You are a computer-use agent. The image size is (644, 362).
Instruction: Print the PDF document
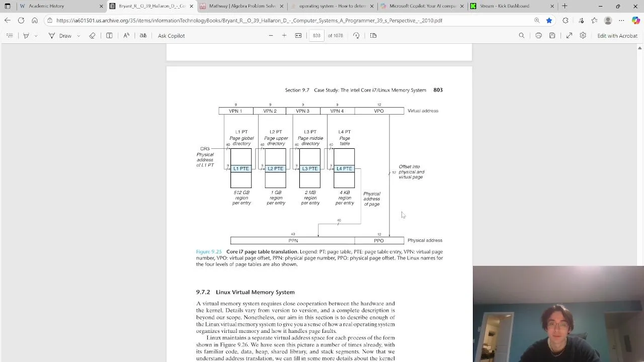tap(538, 36)
